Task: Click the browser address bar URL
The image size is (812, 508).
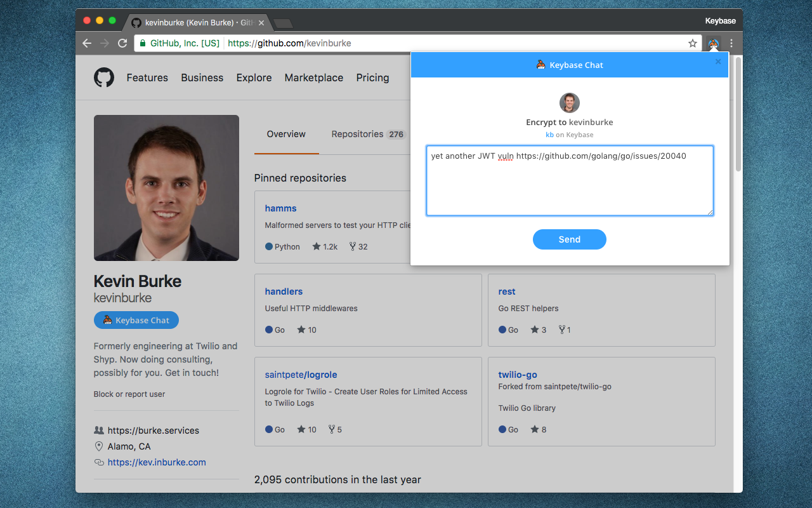Action: (x=289, y=43)
